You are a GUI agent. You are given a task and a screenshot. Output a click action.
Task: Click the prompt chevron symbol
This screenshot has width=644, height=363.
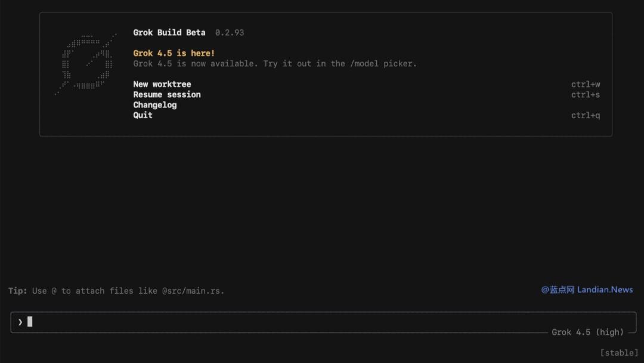[x=20, y=322]
